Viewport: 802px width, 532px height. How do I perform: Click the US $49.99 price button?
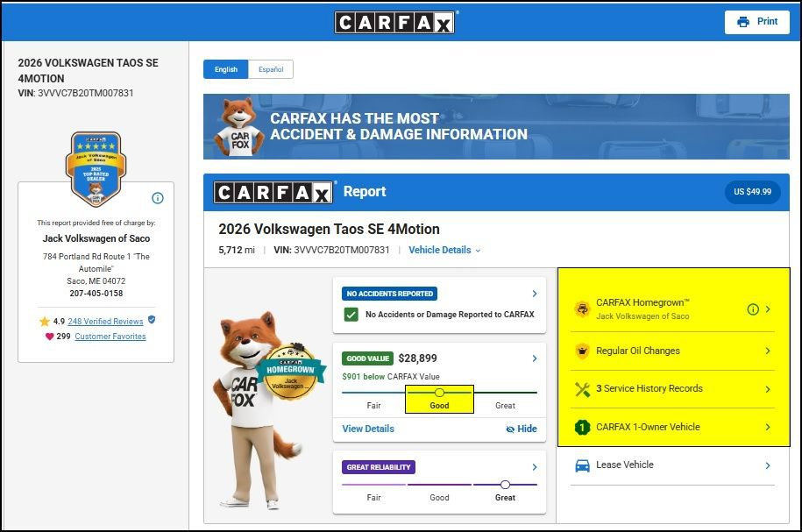click(x=752, y=192)
